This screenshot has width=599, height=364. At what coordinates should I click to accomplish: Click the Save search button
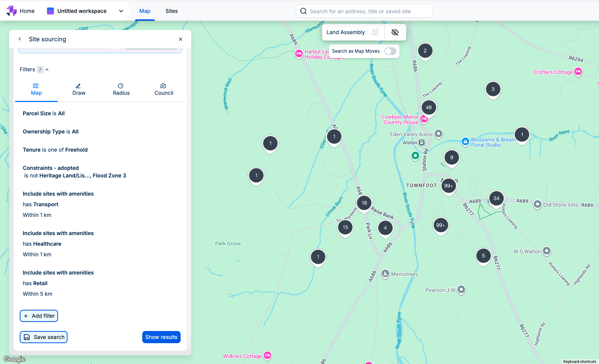44,337
